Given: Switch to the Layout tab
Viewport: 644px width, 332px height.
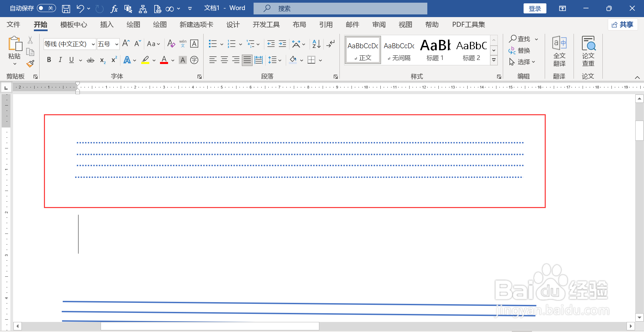Looking at the screenshot, I should tap(299, 24).
